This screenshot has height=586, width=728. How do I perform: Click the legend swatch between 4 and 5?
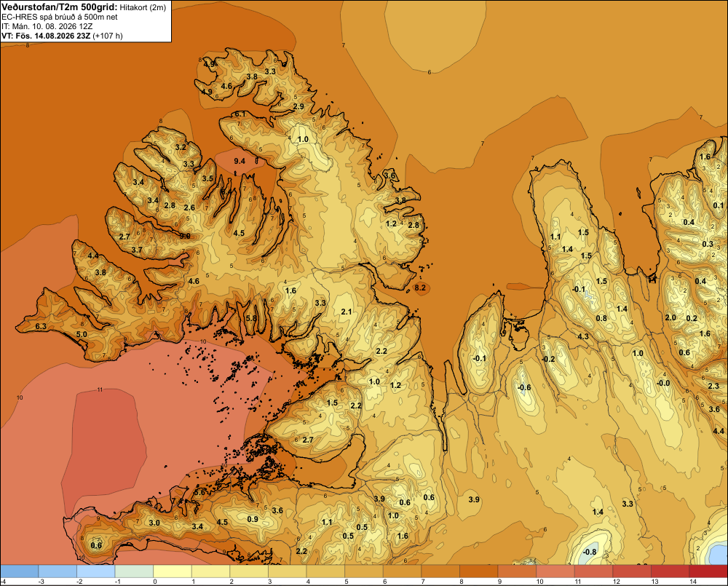(x=325, y=571)
